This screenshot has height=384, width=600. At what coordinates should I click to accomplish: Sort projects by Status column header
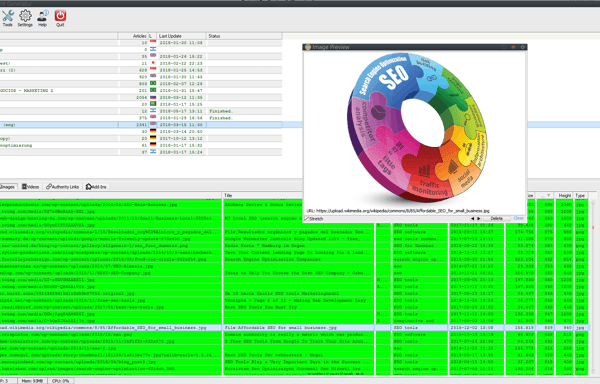coord(244,36)
